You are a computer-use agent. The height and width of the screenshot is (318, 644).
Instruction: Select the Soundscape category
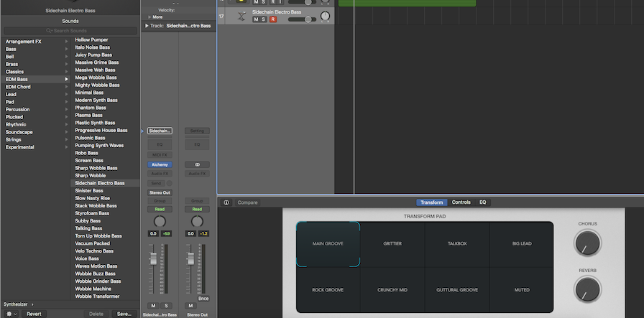coord(36,132)
